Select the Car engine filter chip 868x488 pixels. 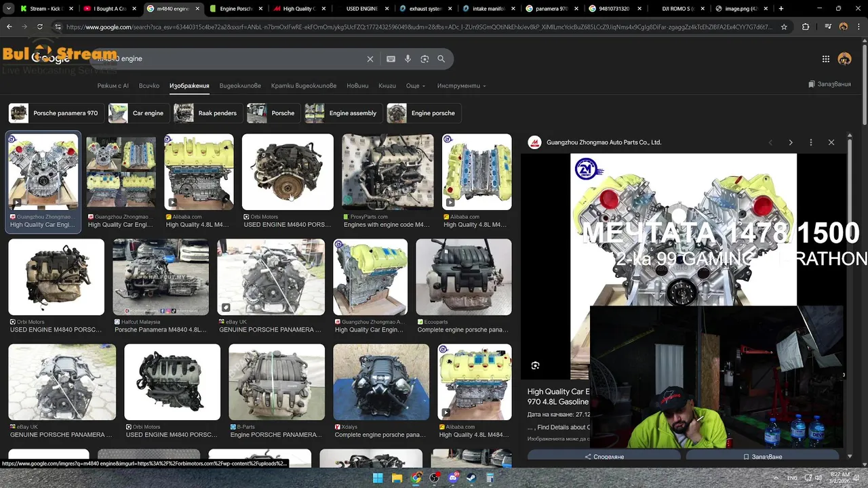coord(139,113)
